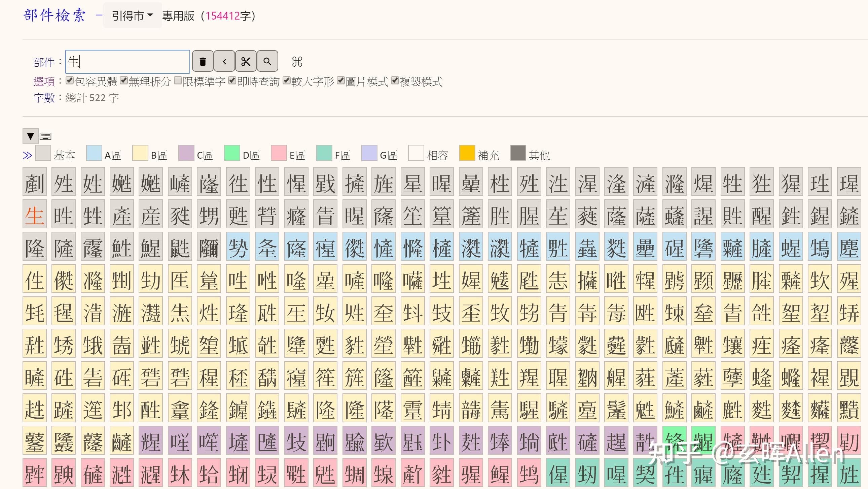Viewport: 868px width, 489px height.
Task: Click the 選項 label link
Action: [44, 81]
